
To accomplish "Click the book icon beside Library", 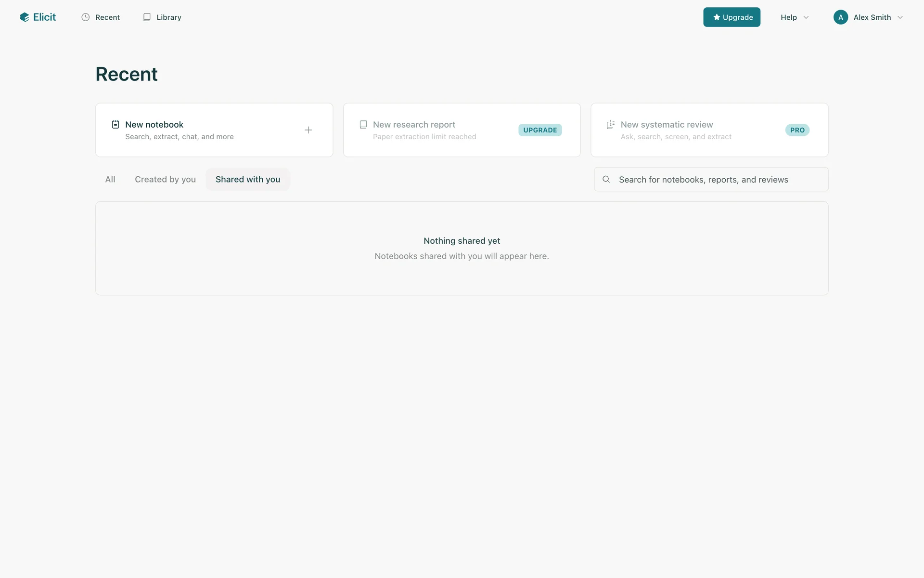I will [x=147, y=17].
